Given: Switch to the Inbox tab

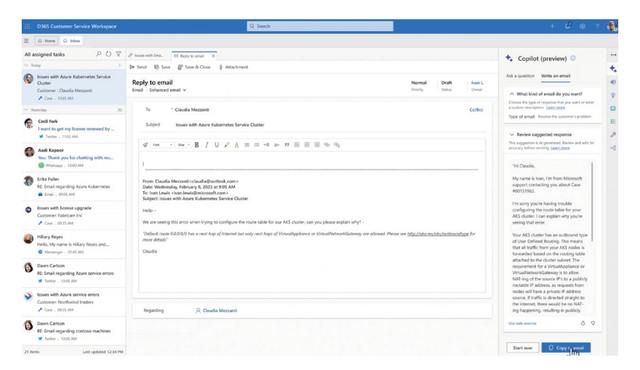Looking at the screenshot, I should (71, 41).
